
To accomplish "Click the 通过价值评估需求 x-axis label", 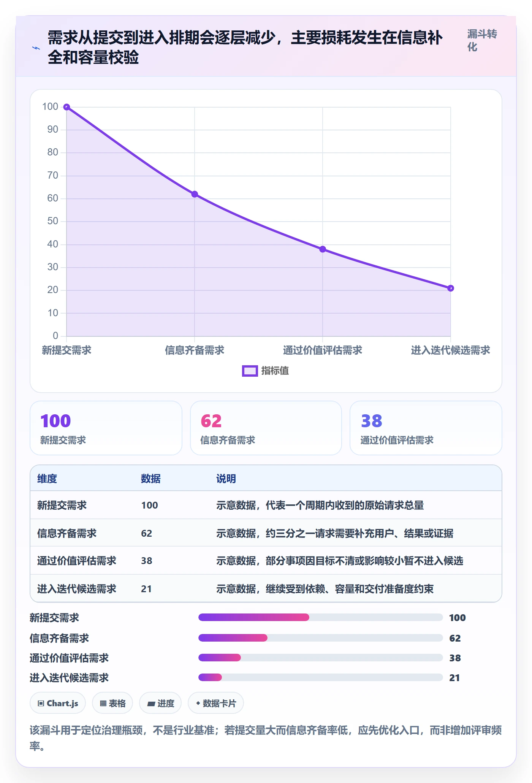I will 323,350.
